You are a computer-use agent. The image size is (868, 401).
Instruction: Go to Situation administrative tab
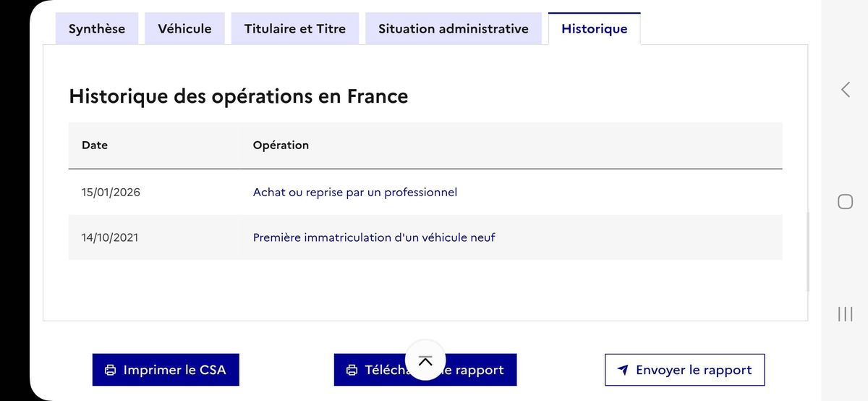tap(453, 29)
